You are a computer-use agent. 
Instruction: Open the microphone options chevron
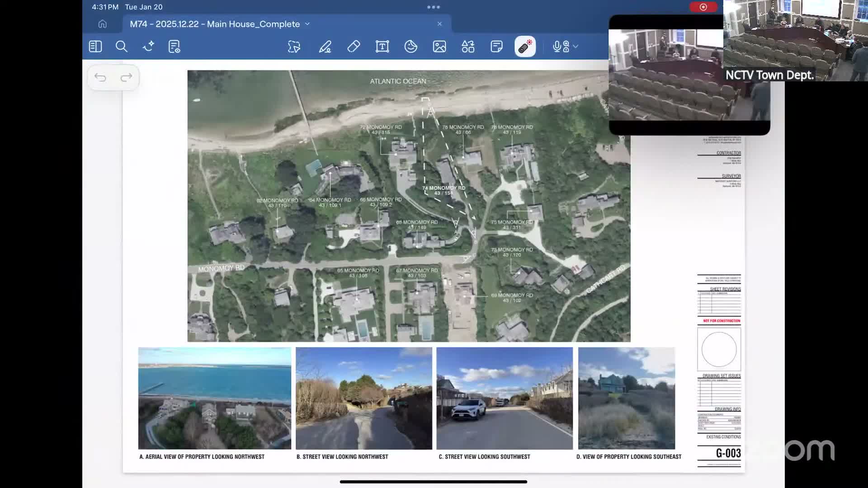(576, 47)
